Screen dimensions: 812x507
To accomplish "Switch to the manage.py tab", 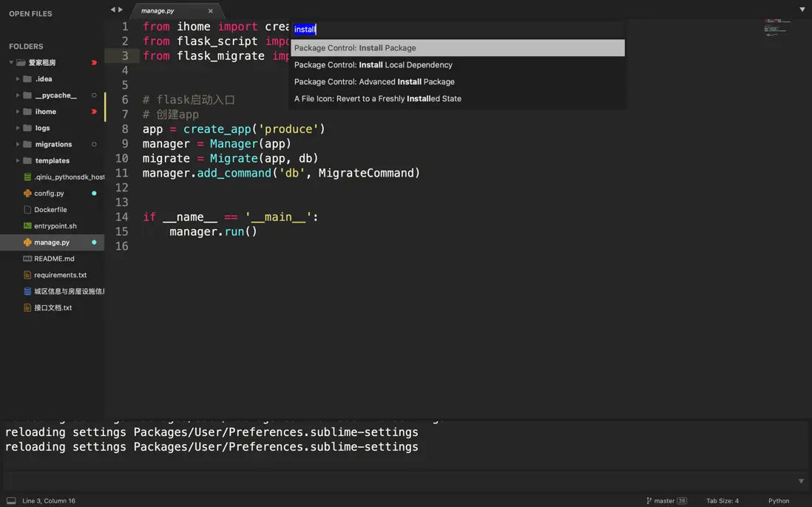I will pos(158,10).
